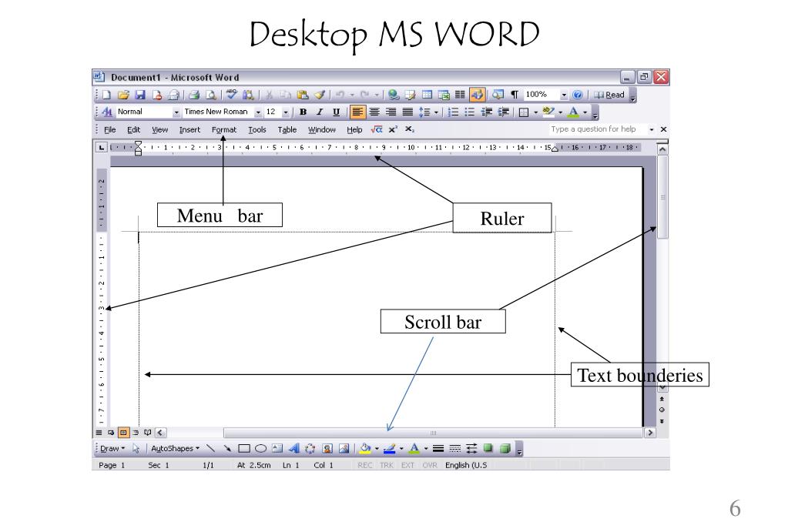This screenshot has width=788, height=532.
Task: Toggle Align Right
Action: (391, 112)
